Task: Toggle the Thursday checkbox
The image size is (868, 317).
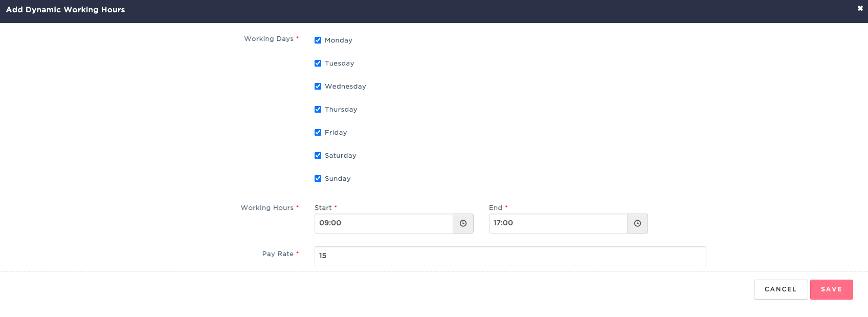Action: (318, 109)
